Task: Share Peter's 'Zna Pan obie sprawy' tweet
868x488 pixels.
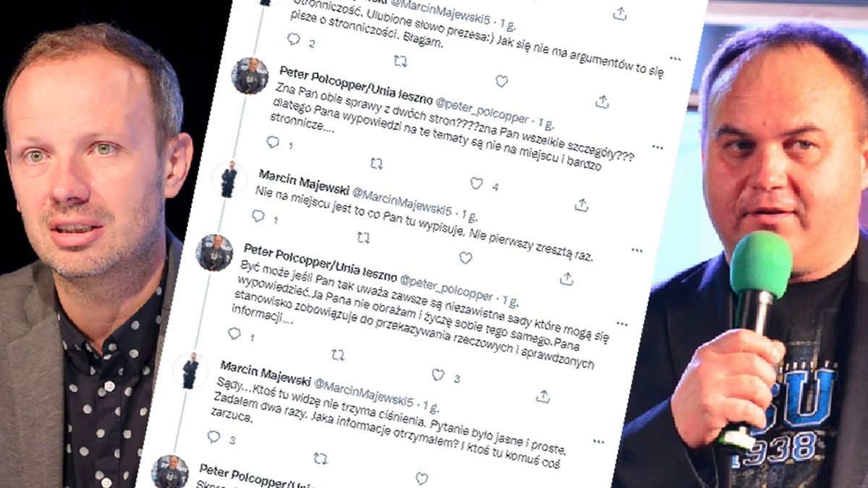Action: coord(581,205)
